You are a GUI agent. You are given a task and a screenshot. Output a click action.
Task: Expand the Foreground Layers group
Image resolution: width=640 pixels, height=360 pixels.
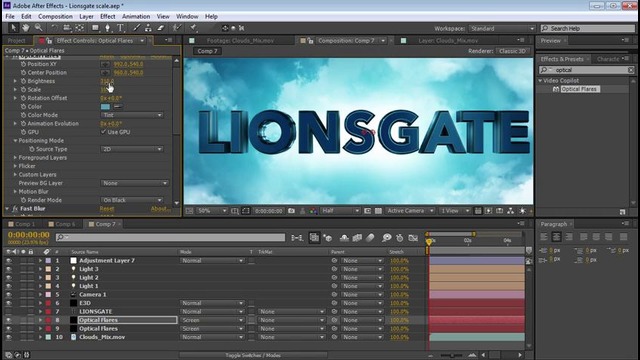pos(16,158)
